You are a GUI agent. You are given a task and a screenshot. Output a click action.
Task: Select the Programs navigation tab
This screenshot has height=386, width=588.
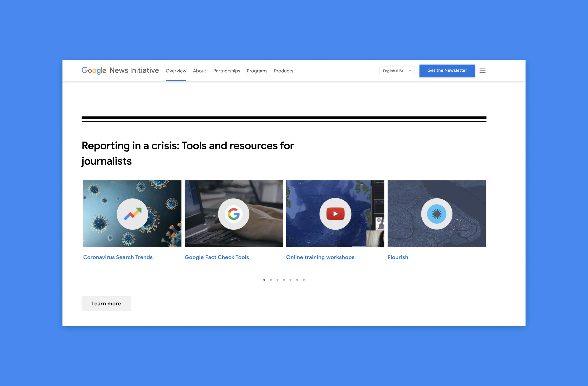coord(257,71)
